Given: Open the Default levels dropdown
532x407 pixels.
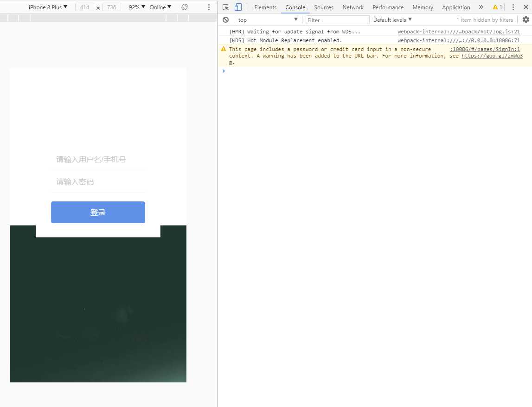Looking at the screenshot, I should pyautogui.click(x=392, y=19).
